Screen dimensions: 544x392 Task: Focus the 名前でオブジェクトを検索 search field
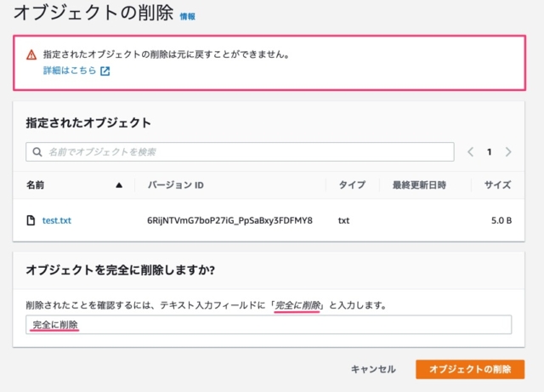[x=240, y=151]
